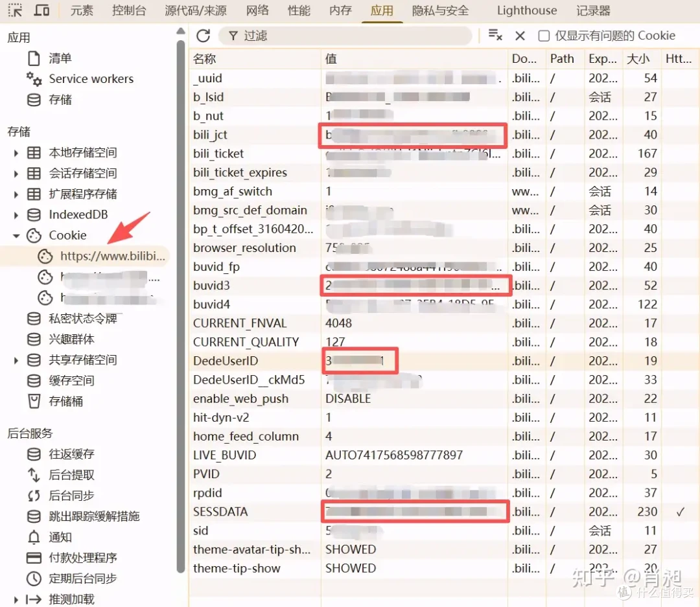Expand the 会话存储空间 tree arrow
This screenshot has width=700, height=607.
(x=16, y=174)
